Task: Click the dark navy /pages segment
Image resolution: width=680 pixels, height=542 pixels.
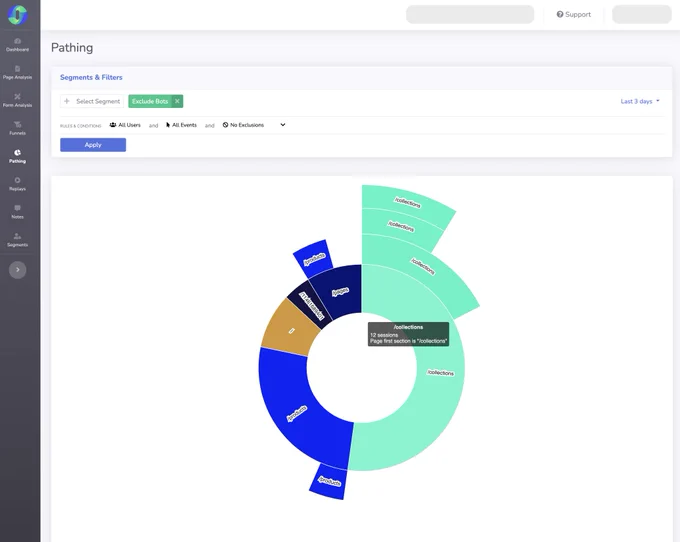Action: coord(340,291)
